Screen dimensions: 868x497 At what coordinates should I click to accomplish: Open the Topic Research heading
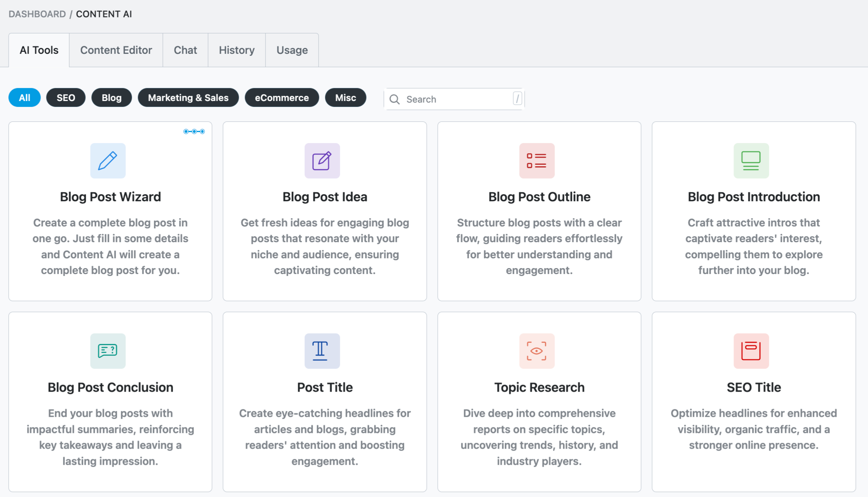pos(539,387)
